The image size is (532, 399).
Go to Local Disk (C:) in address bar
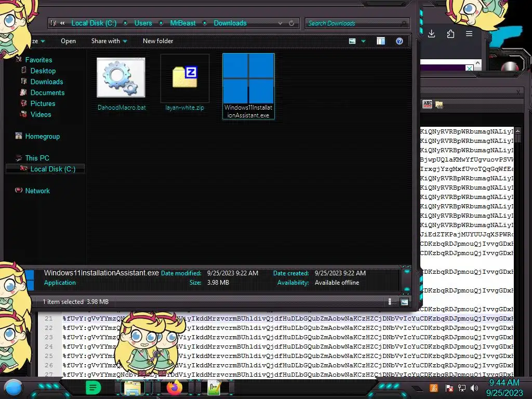click(94, 23)
